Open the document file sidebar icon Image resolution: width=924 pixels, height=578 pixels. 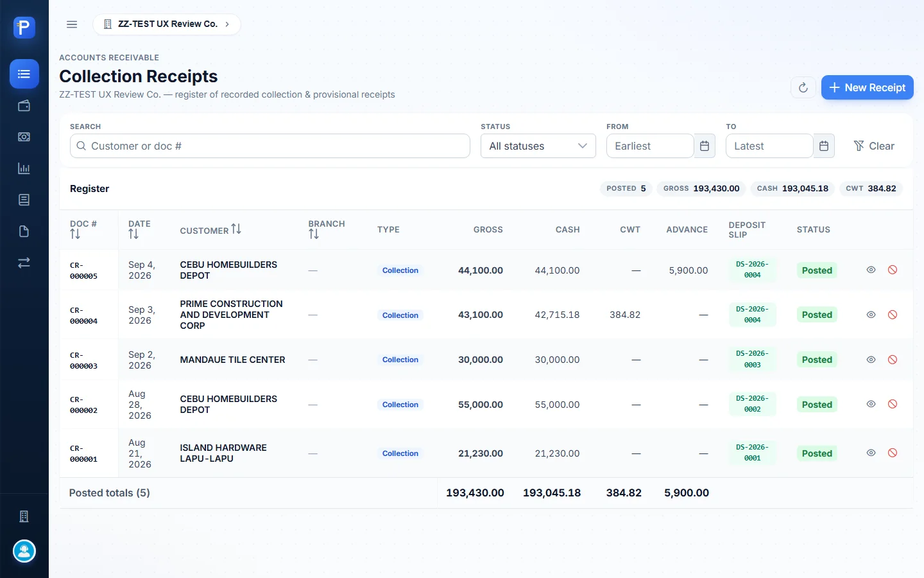click(x=24, y=231)
